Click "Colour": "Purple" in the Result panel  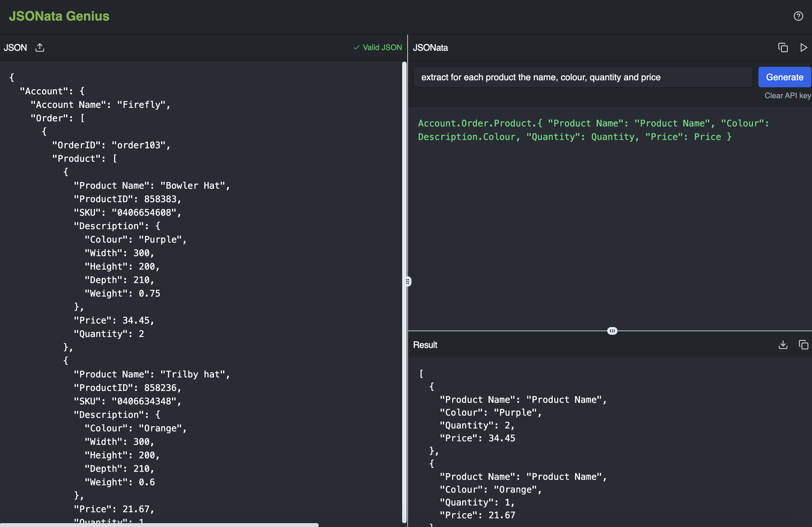(491, 412)
